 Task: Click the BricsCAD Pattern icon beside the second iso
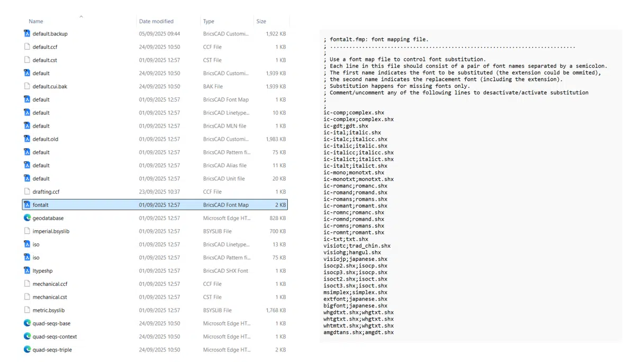27,257
